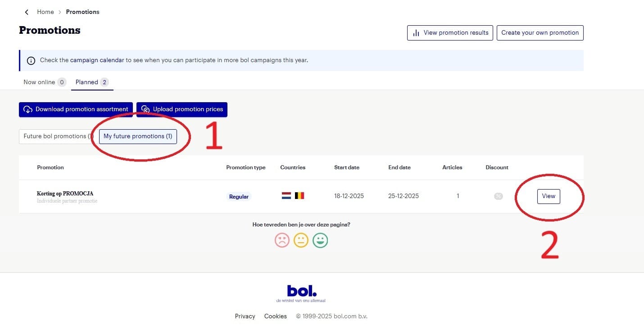Click the end date 25-12-2025
This screenshot has width=644, height=330.
point(404,196)
